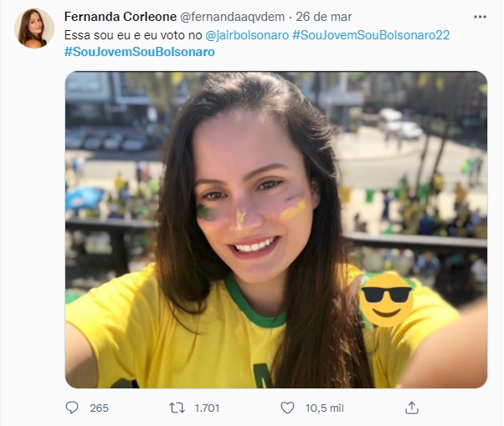
Task: Click the 10,5 mil likes count
Action: tap(321, 408)
